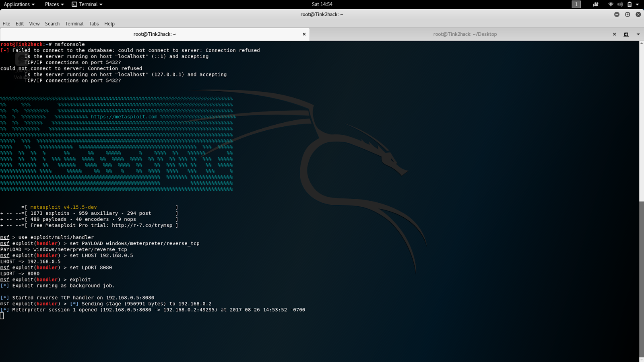644x362 pixels.
Task: Click the "LHOST => 192.168.0.5" output line
Action: [31, 261]
